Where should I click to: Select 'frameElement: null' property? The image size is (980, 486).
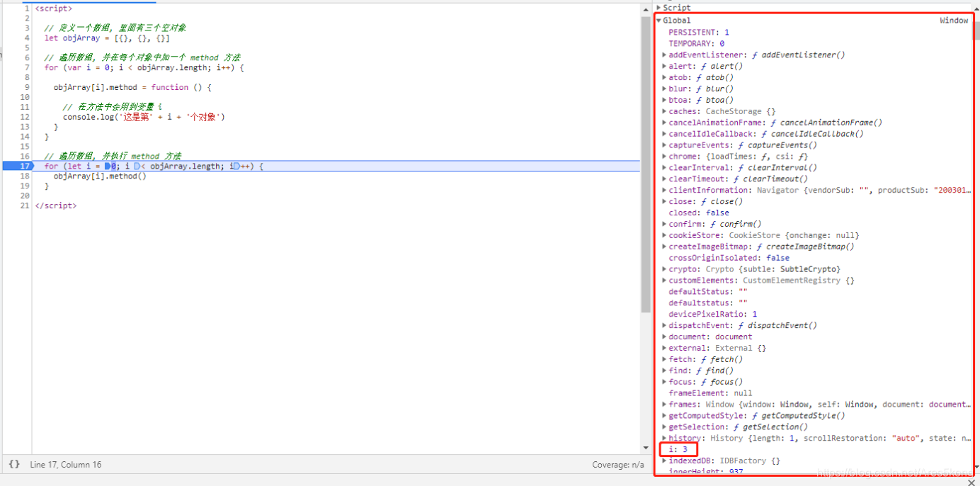711,393
